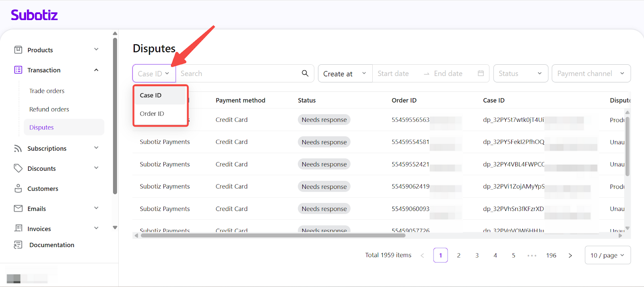Open the date range calendar icon
Viewport: 644px width, 287px height.
click(481, 74)
